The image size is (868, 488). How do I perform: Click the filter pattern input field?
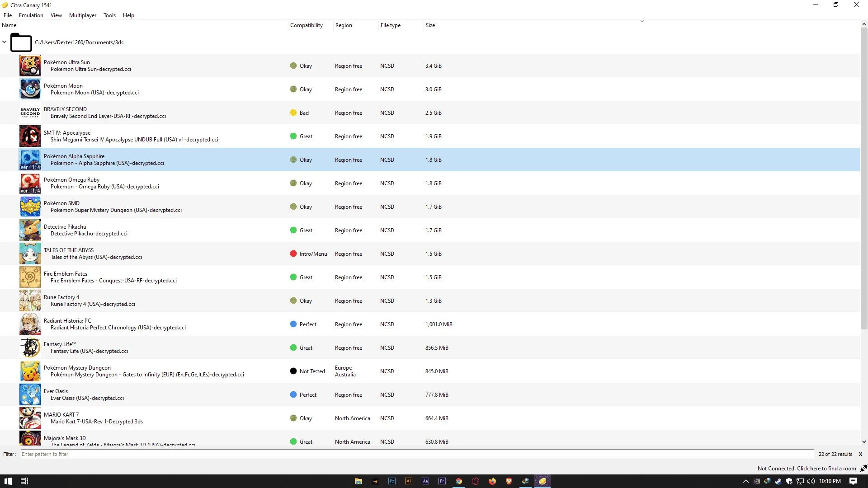pos(417,454)
